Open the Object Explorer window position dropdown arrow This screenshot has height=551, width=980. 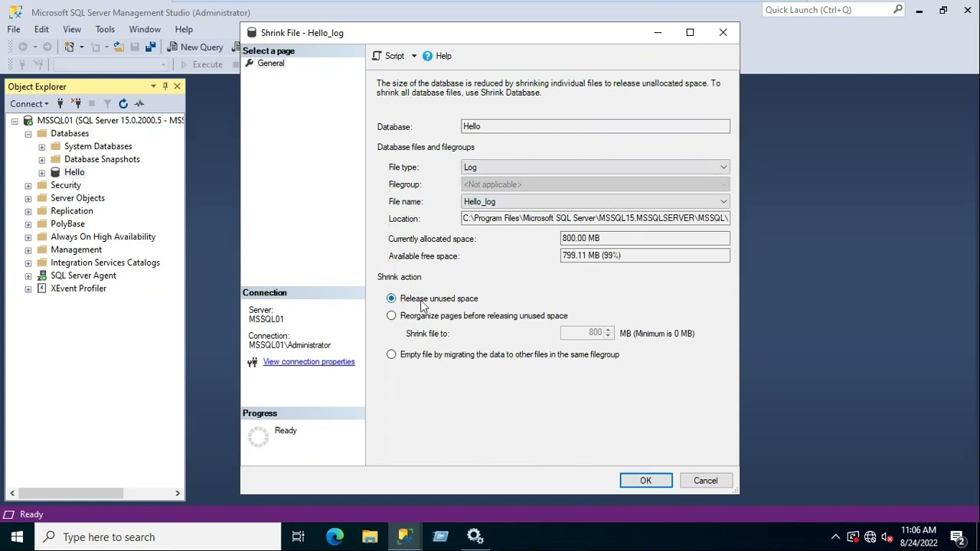pyautogui.click(x=153, y=86)
